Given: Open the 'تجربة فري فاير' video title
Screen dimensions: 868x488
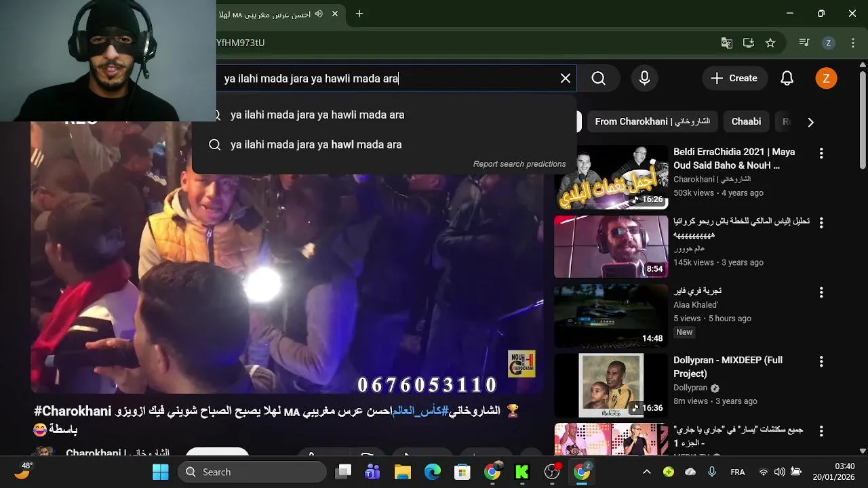Looking at the screenshot, I should pos(698,291).
